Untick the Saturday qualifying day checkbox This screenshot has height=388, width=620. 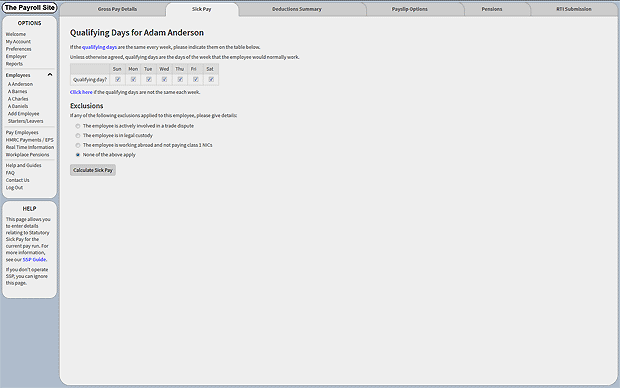click(x=211, y=79)
